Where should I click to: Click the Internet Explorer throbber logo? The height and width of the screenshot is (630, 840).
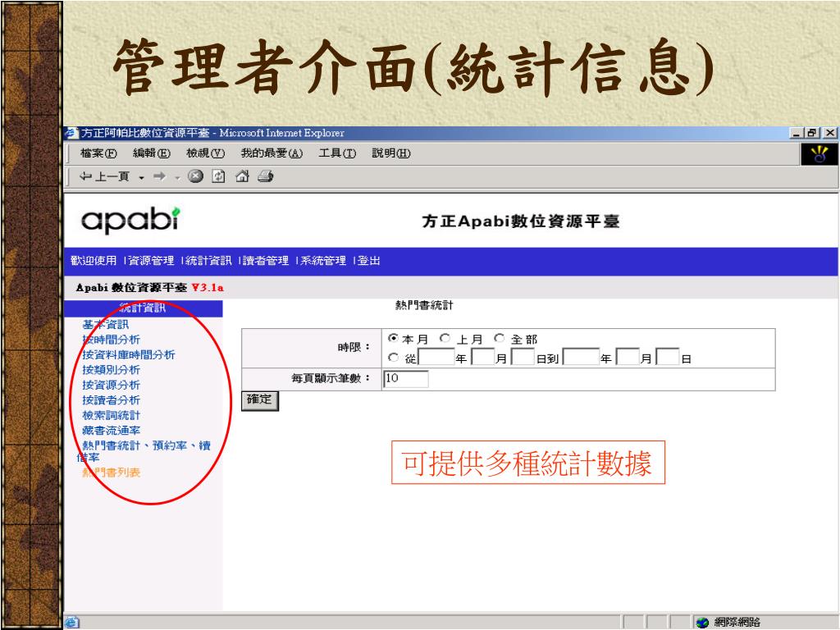pos(819,154)
